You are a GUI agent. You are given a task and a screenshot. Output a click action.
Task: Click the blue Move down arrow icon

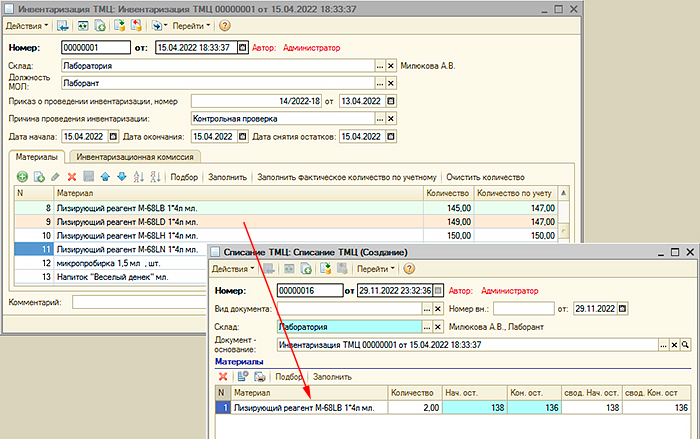click(122, 176)
